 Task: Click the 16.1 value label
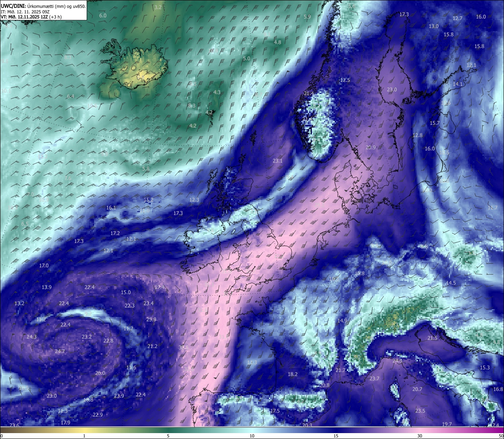(111, 207)
